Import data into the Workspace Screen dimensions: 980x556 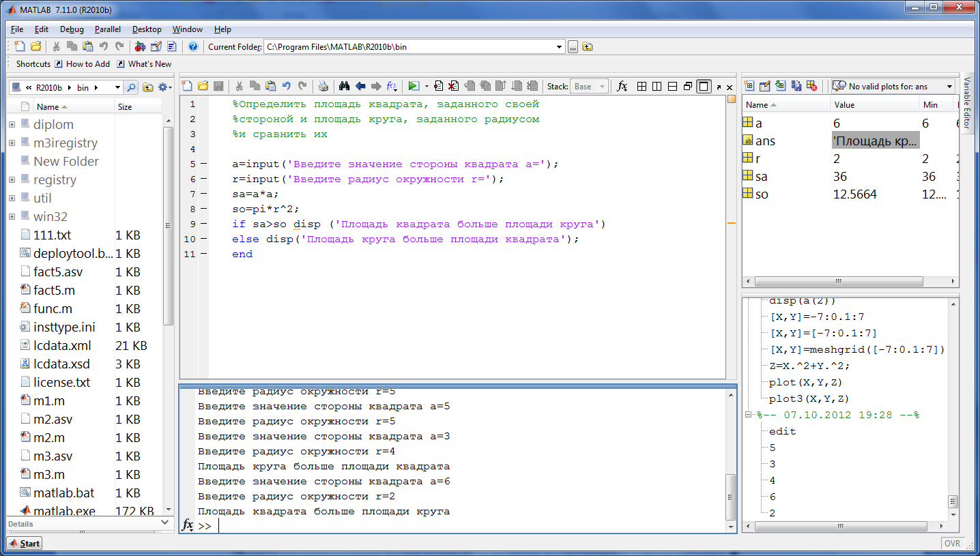point(781,86)
